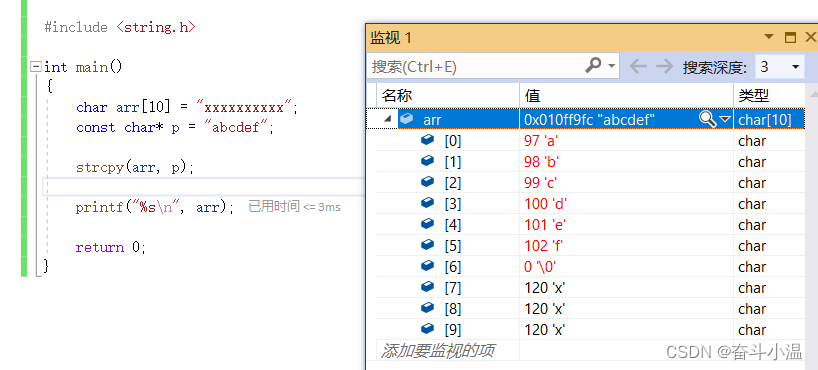Screen dimensions: 818x370
Task: Open the visualizer dropdown next to arr value
Action: coord(725,120)
